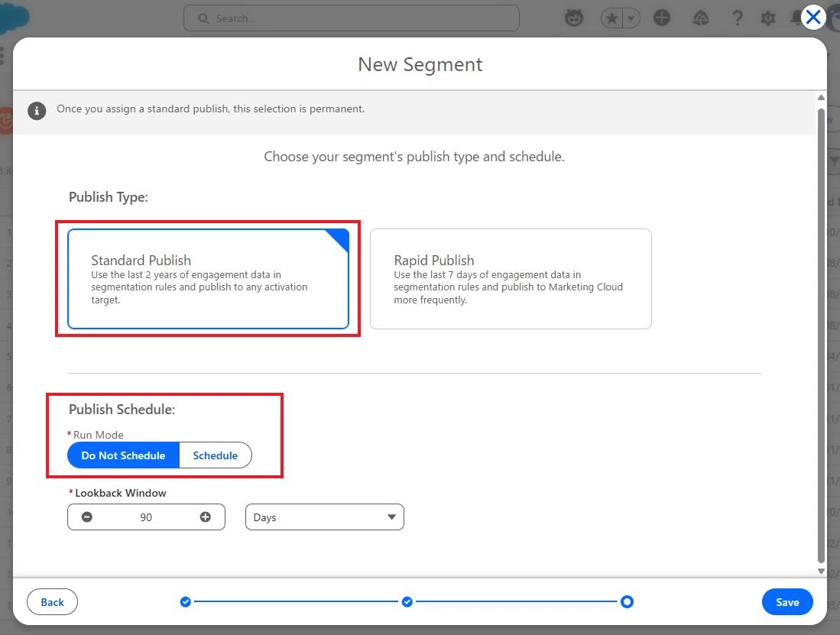The image size is (840, 635).
Task: Open the Setup gear icon
Action: pos(767,18)
